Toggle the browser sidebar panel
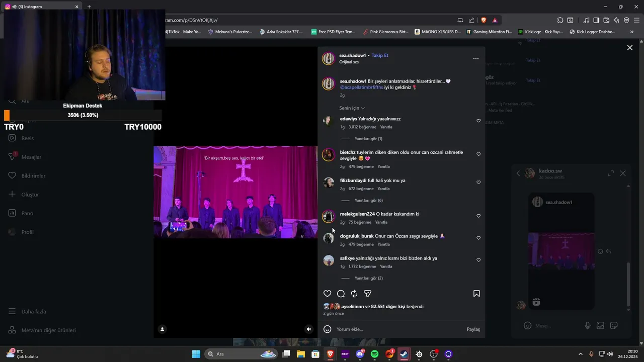This screenshot has width=644, height=362. (x=596, y=20)
